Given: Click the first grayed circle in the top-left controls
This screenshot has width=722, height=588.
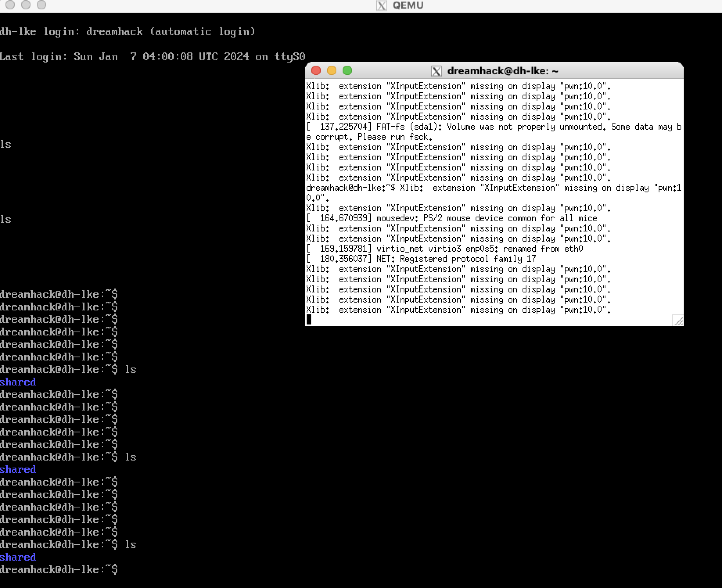Looking at the screenshot, I should click(11, 5).
